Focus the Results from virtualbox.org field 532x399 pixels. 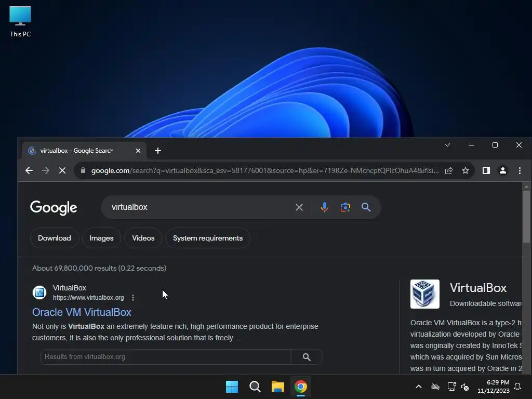(166, 357)
